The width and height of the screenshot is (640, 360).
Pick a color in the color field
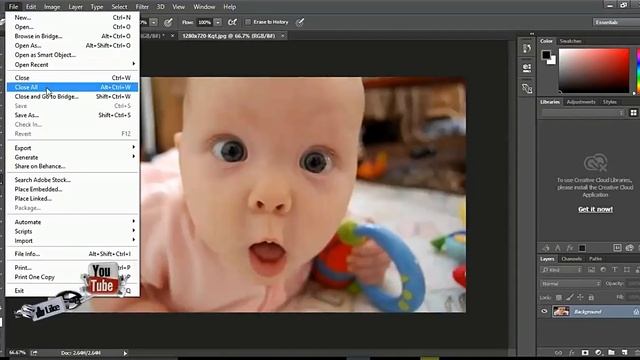pos(594,71)
